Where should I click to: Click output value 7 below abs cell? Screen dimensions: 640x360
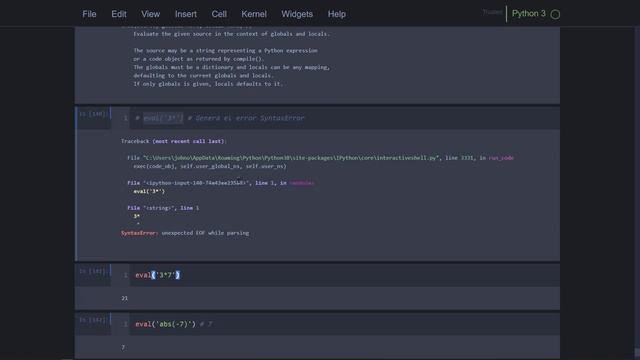123,347
